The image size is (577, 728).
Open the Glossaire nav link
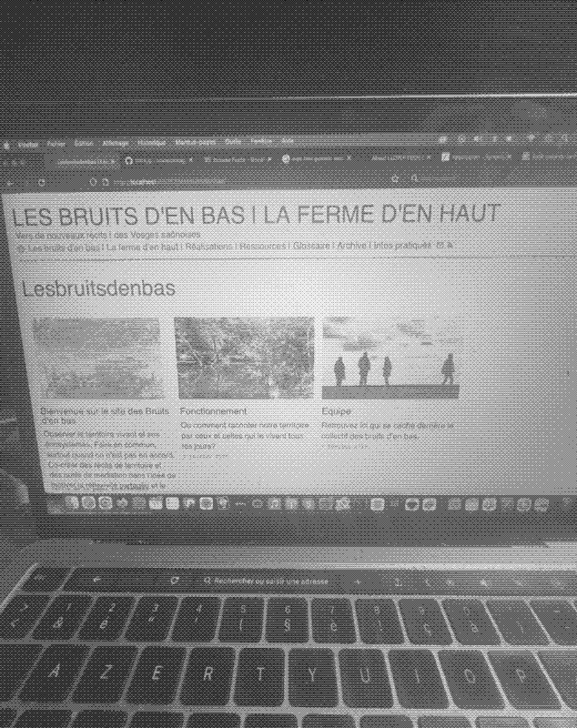311,246
